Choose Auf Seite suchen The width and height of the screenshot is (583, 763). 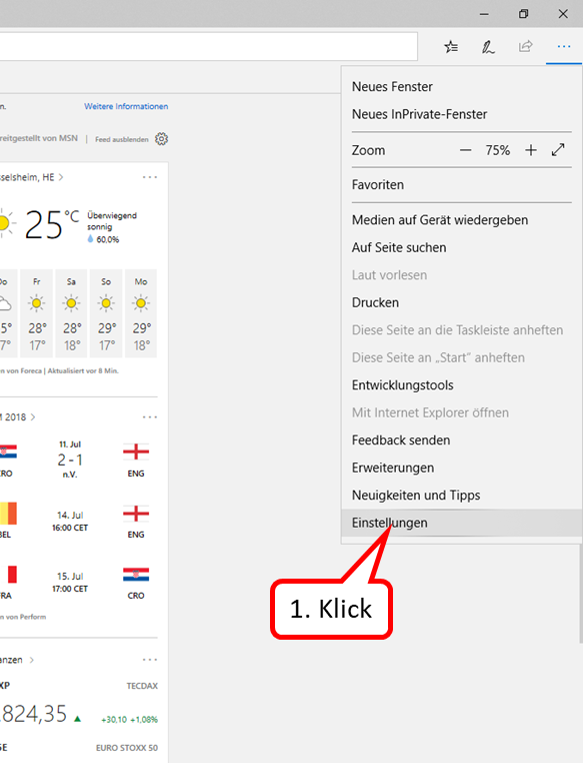coord(461,248)
